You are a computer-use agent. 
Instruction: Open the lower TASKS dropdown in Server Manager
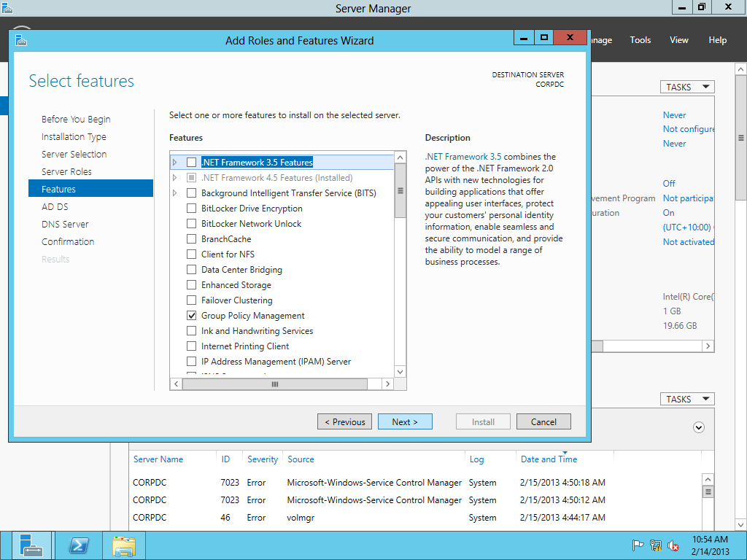687,399
